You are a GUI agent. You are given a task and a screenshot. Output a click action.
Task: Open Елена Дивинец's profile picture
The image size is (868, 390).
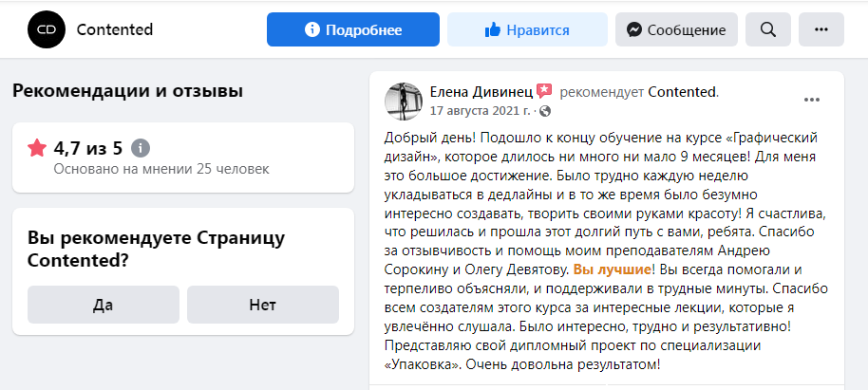point(404,101)
